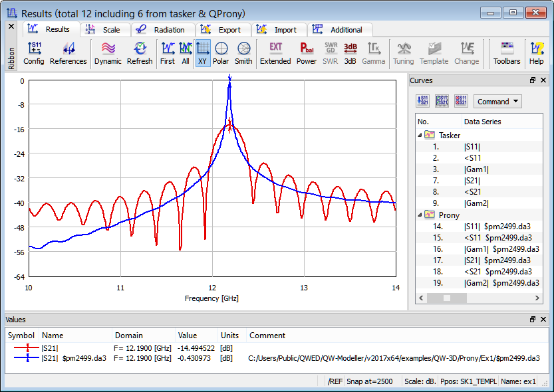Click the Dynamic curves icon
The height and width of the screenshot is (392, 554).
pyautogui.click(x=108, y=53)
